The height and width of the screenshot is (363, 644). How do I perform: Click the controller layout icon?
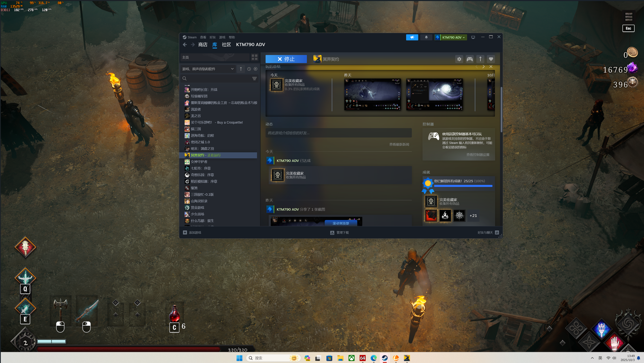click(x=469, y=59)
